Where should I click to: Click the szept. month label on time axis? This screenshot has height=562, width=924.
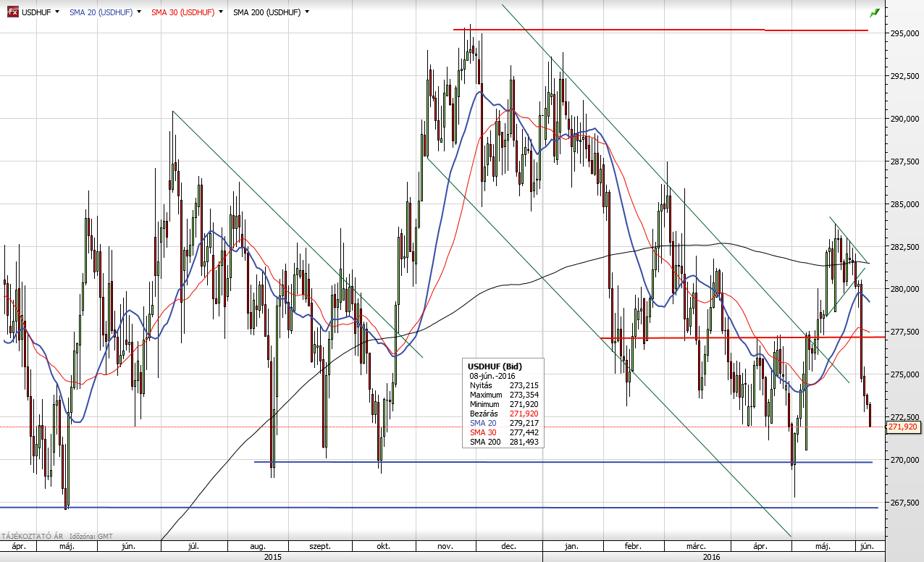[320, 547]
